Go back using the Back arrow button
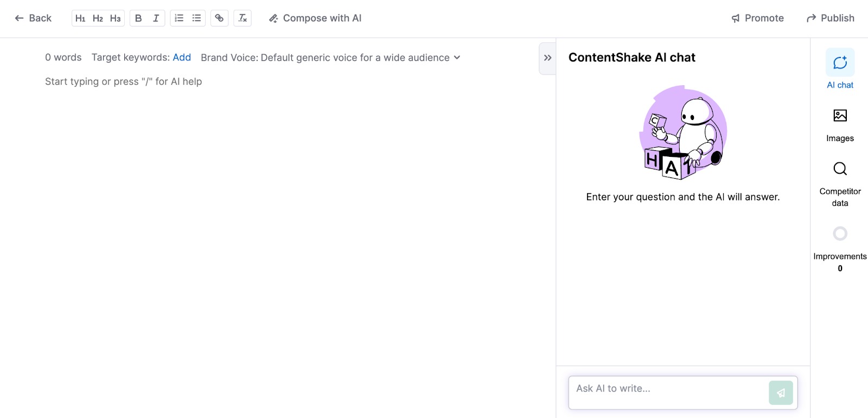This screenshot has height=418, width=868. [x=33, y=18]
